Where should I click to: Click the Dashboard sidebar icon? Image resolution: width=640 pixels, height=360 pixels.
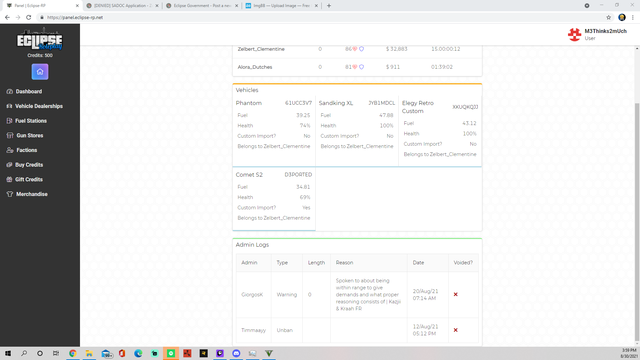pos(9,91)
